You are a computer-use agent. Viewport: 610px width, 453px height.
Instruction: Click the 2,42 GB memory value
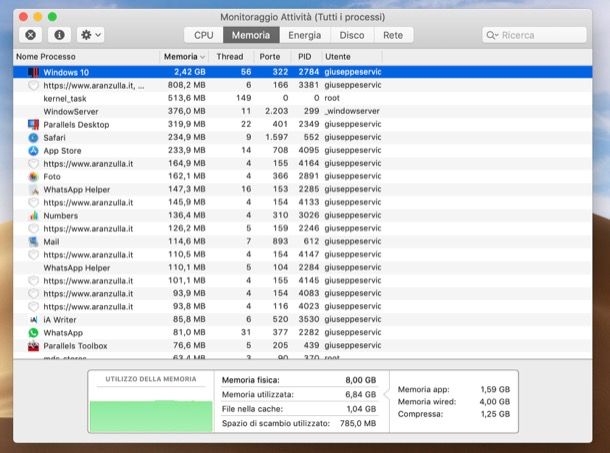pyautogui.click(x=189, y=72)
